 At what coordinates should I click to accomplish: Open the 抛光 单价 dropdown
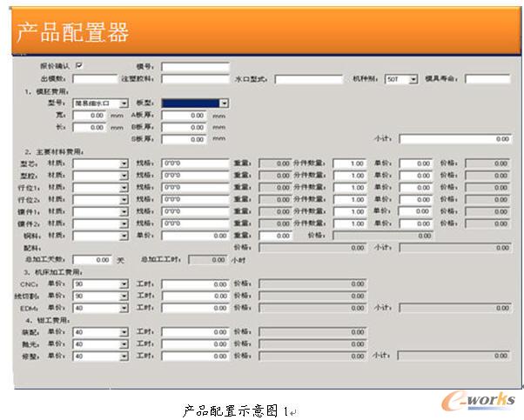(124, 343)
